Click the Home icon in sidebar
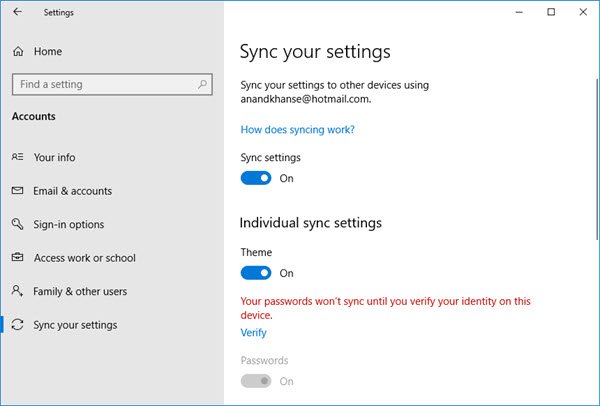 [x=18, y=51]
